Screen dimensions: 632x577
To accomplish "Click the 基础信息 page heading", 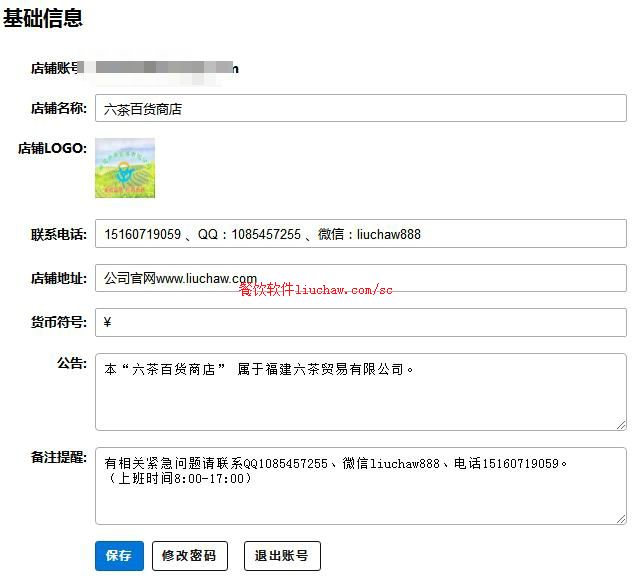I will [43, 18].
